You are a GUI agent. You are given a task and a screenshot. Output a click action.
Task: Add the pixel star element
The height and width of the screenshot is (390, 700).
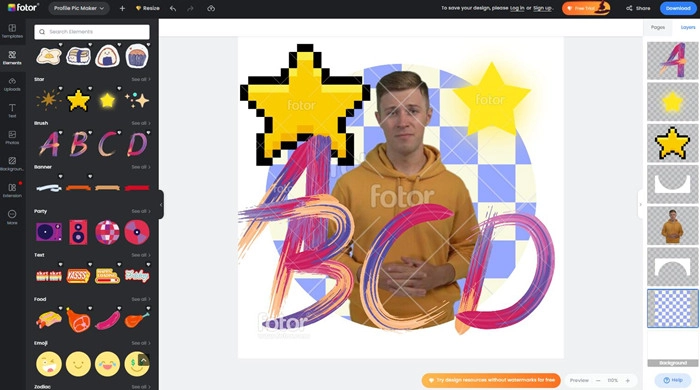pos(78,100)
